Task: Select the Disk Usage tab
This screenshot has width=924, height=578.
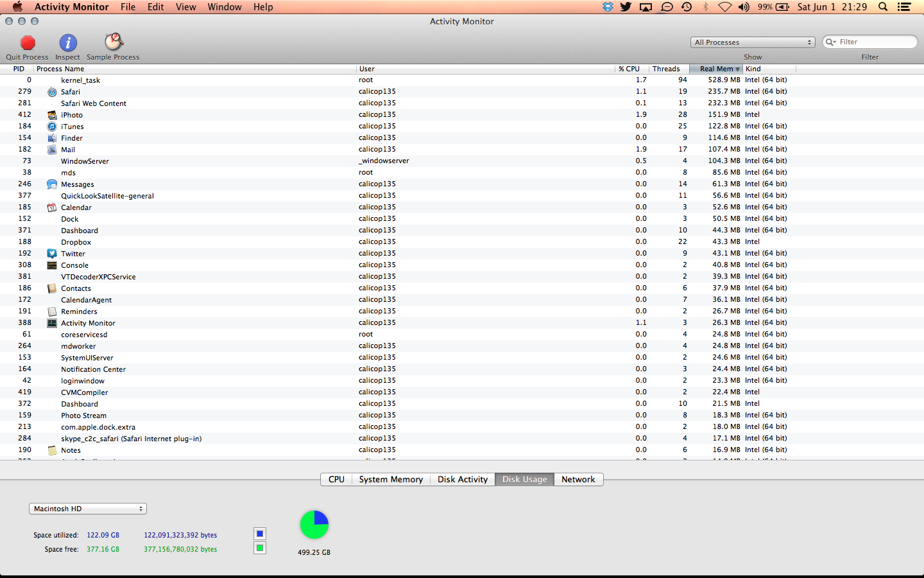Action: pyautogui.click(x=524, y=480)
